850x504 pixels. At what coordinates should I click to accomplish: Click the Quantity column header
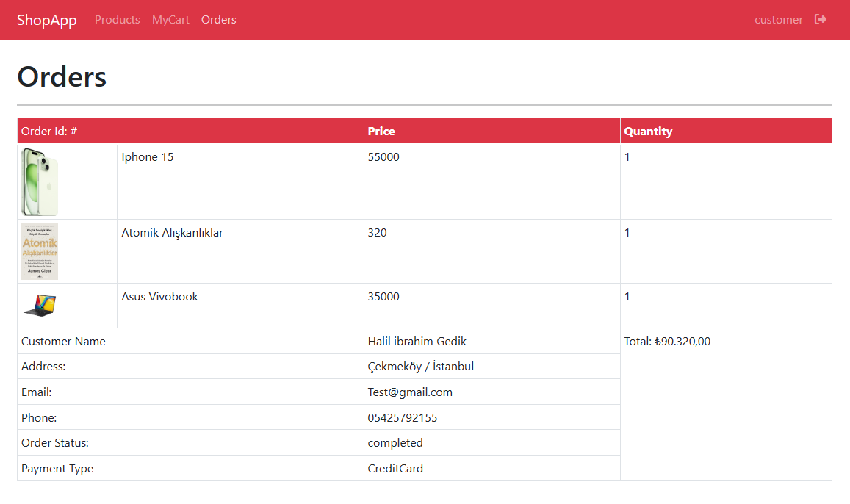(x=726, y=132)
